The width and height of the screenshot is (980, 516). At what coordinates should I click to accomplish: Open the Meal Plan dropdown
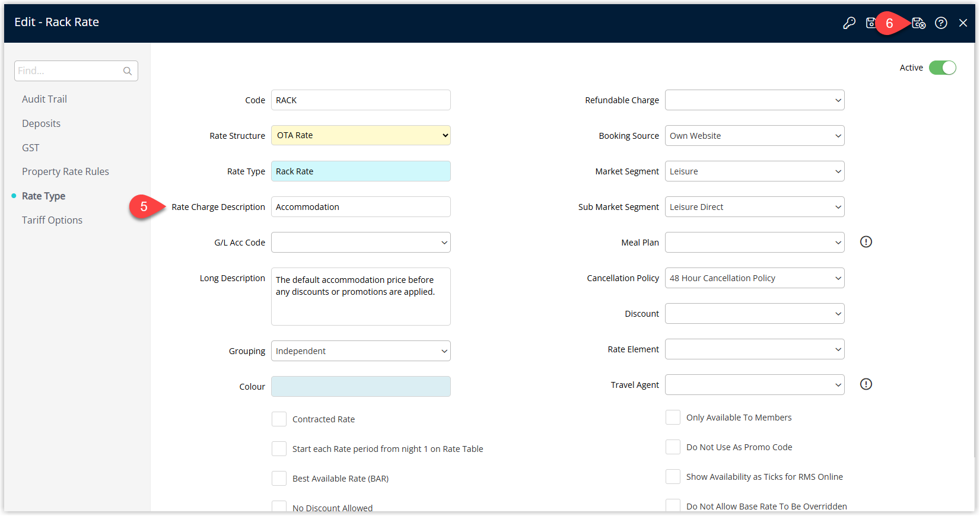pos(755,243)
